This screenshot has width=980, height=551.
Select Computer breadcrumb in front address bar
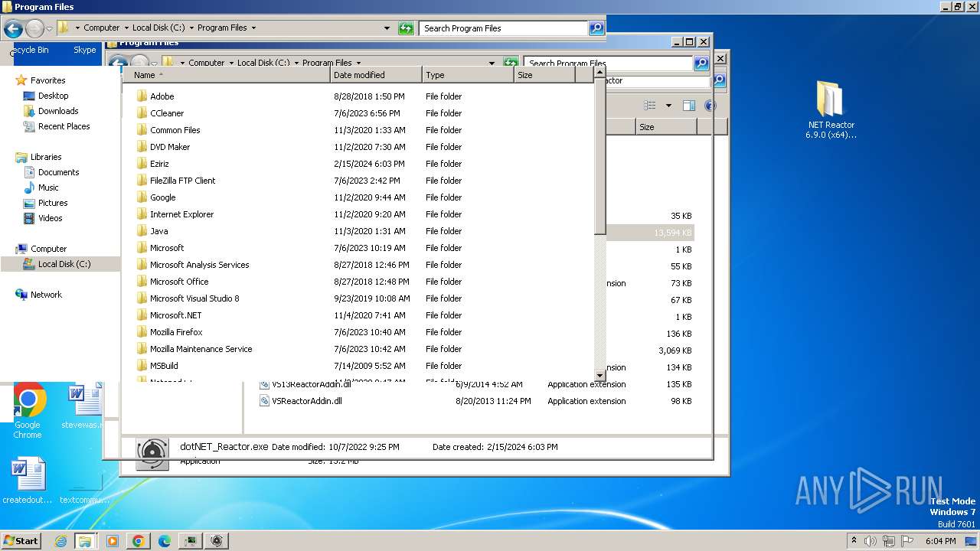pos(102,28)
